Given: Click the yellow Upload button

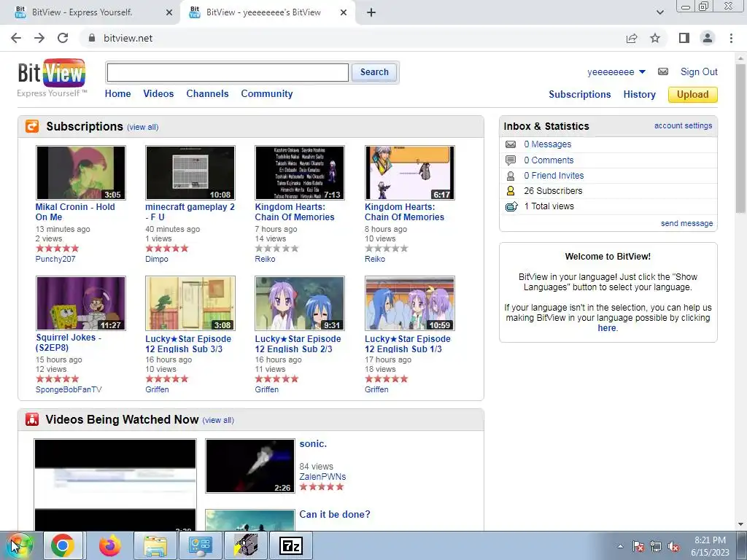Looking at the screenshot, I should (x=693, y=94).
